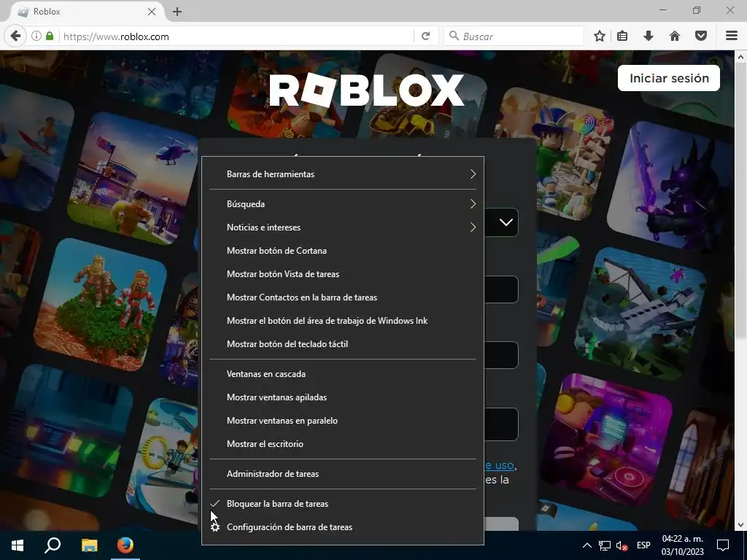Viewport: 747px width, 560px height.
Task: Click Iniciar sesión button
Action: [669, 78]
